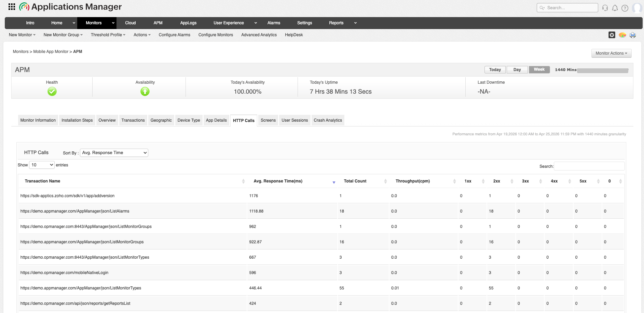Image resolution: width=644 pixels, height=313 pixels.
Task: Sort by Total Count column arrows
Action: 385,181
